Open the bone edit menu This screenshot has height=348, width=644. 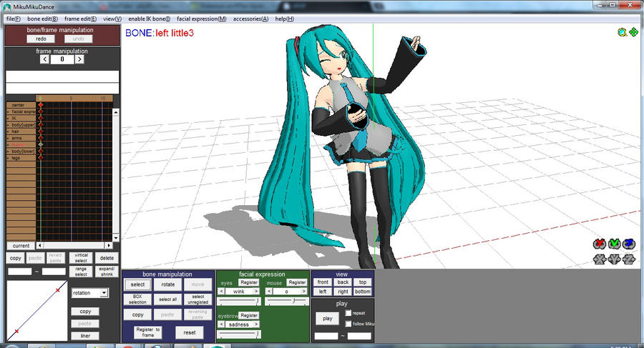(x=42, y=19)
